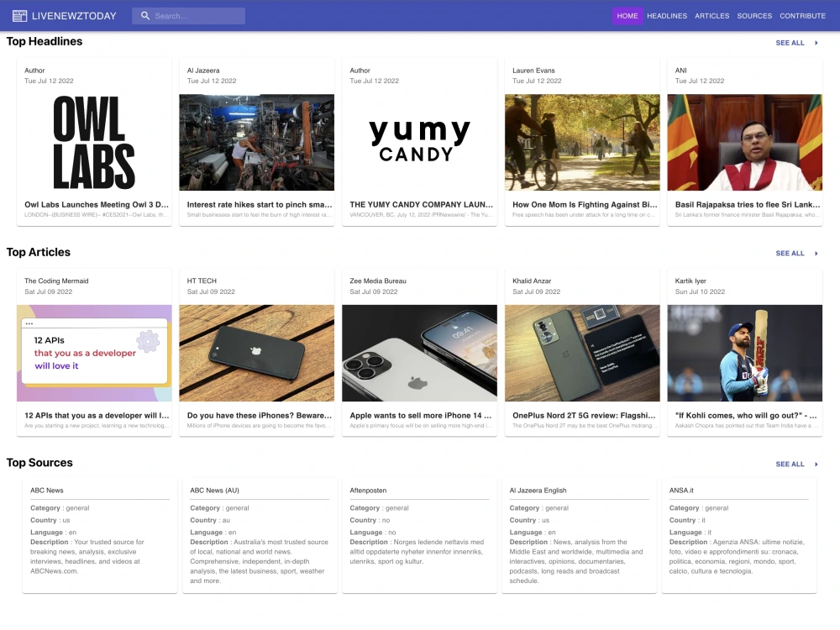
Task: Open the Zee Media Bureau iPhone 14 image
Action: click(x=419, y=353)
